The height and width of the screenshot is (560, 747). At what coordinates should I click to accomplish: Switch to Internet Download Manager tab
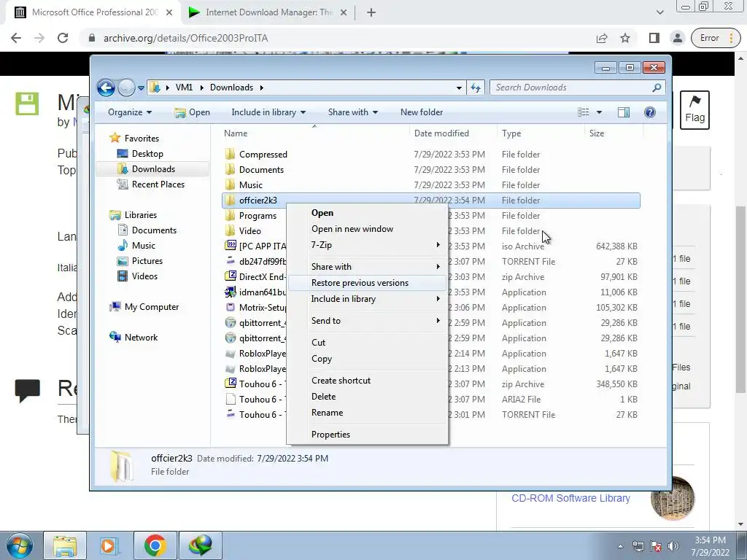coord(268,13)
